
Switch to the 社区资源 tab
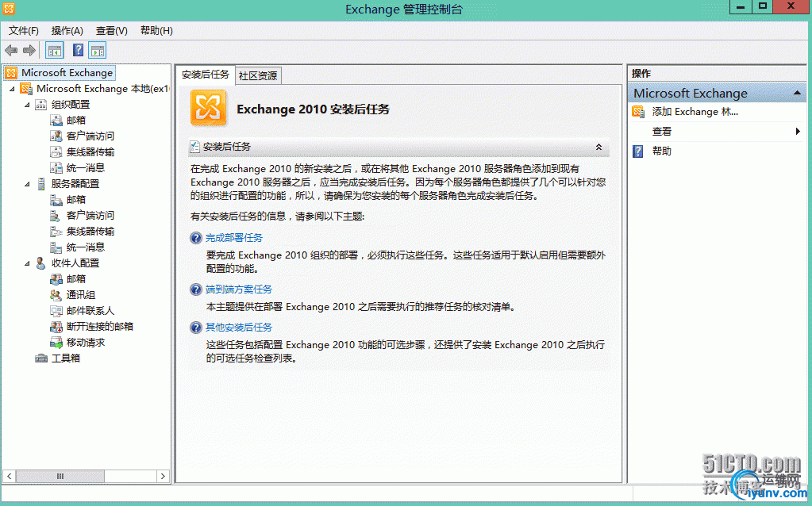[258, 75]
